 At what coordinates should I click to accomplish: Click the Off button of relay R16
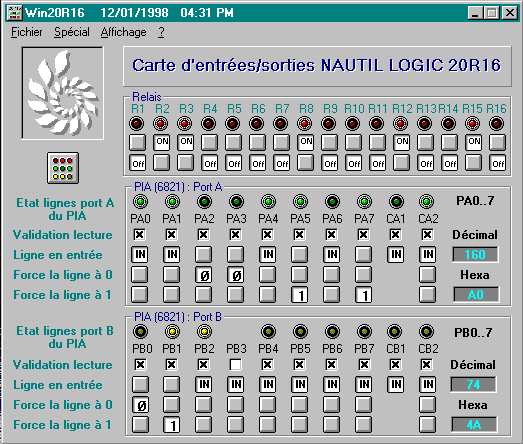pos(498,162)
